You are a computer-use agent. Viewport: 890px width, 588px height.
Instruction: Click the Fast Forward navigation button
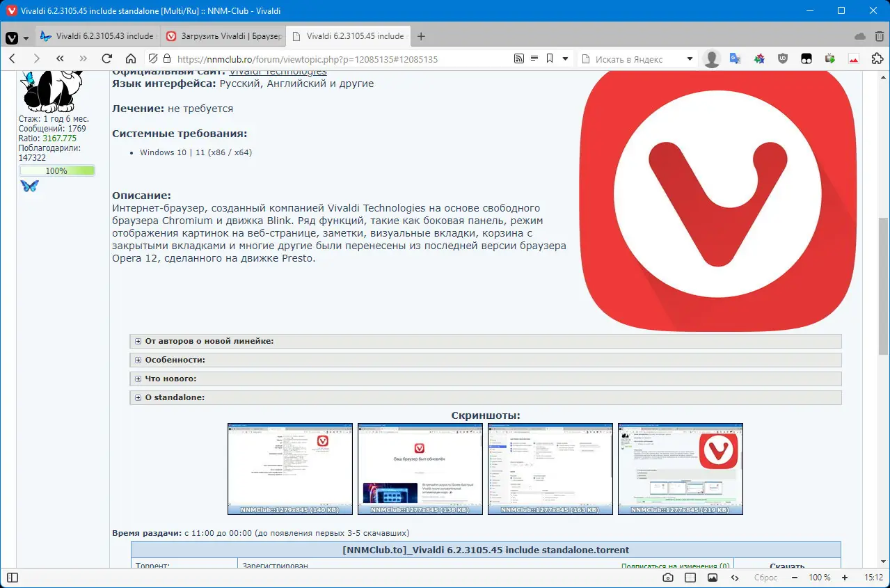[84, 59]
